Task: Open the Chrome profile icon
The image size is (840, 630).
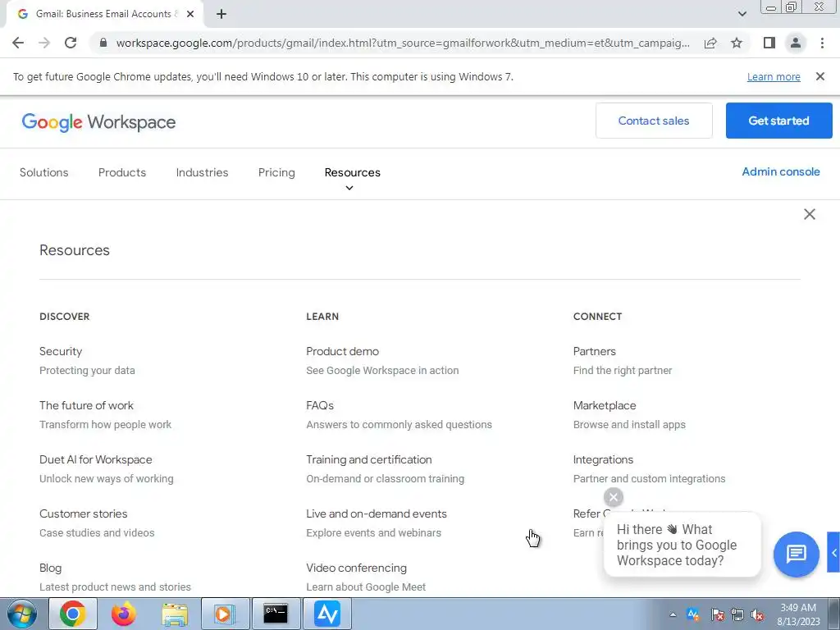Action: click(x=796, y=43)
